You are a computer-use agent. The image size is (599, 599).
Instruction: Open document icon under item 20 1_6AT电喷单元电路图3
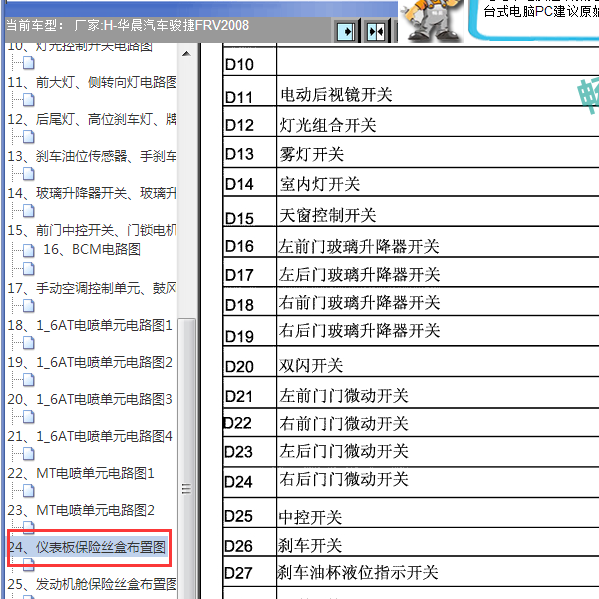click(x=29, y=417)
